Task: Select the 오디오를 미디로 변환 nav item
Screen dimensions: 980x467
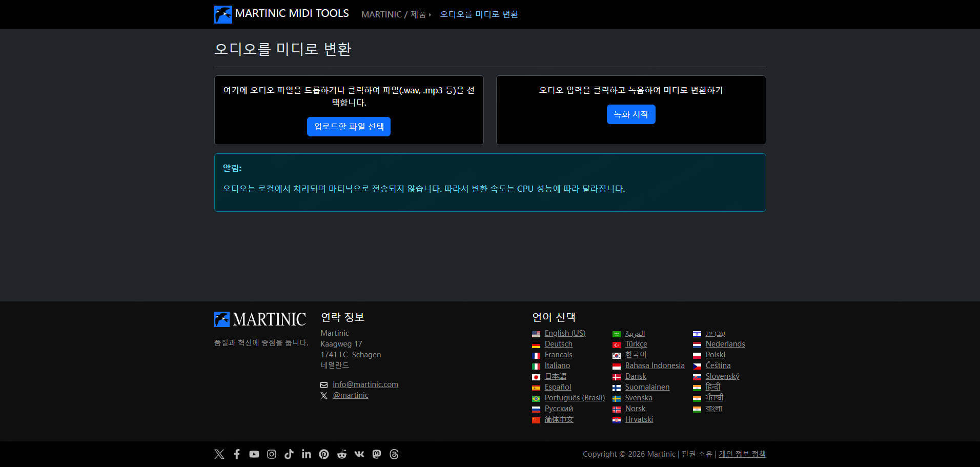Action: 479,14
